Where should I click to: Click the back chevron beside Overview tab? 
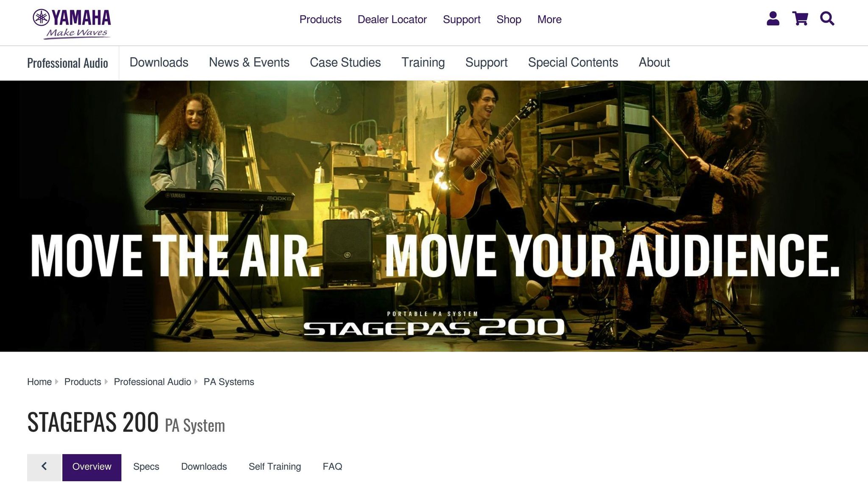[44, 467]
